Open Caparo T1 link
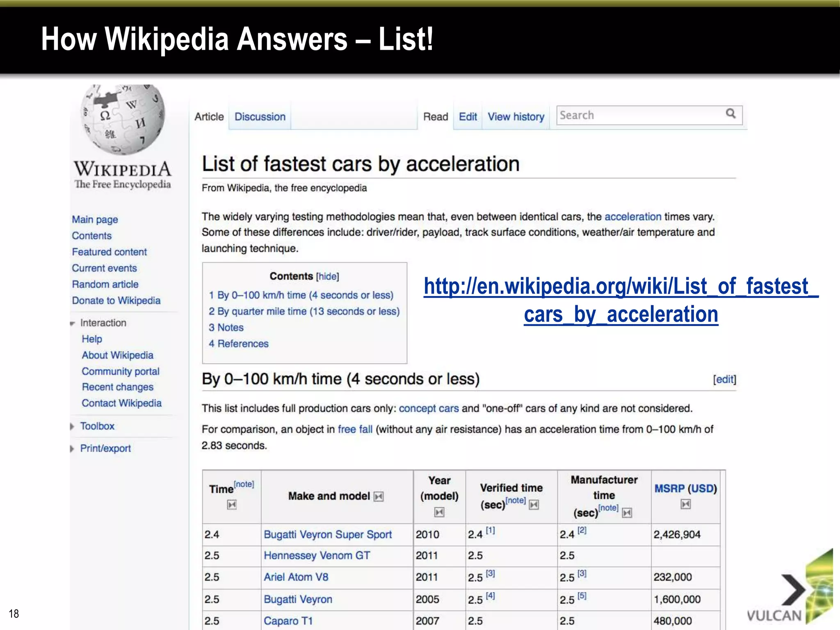Screen dimensions: 840x630 [288, 621]
